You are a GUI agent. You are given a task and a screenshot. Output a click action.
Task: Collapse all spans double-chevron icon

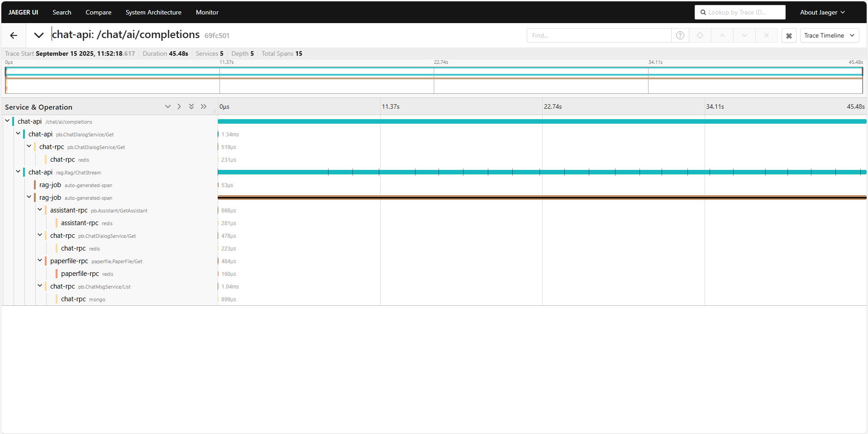click(x=204, y=106)
